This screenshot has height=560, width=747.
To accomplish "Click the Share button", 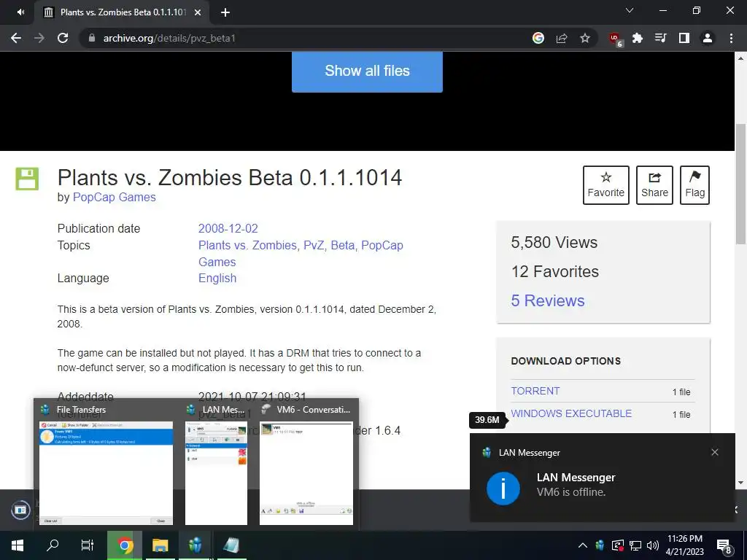I will 654,185.
